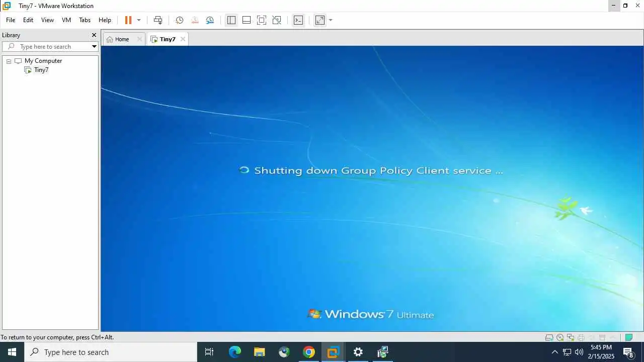The height and width of the screenshot is (362, 644).
Task: Click Send Ctrl+Alt+Del toolbar icon
Action: 158,20
